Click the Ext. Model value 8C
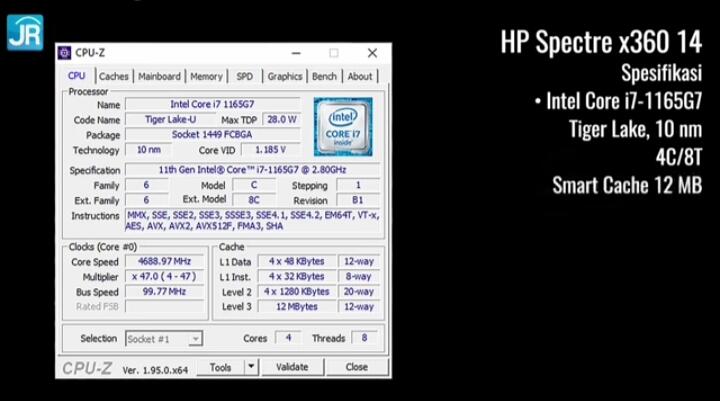The image size is (720, 401). click(254, 200)
